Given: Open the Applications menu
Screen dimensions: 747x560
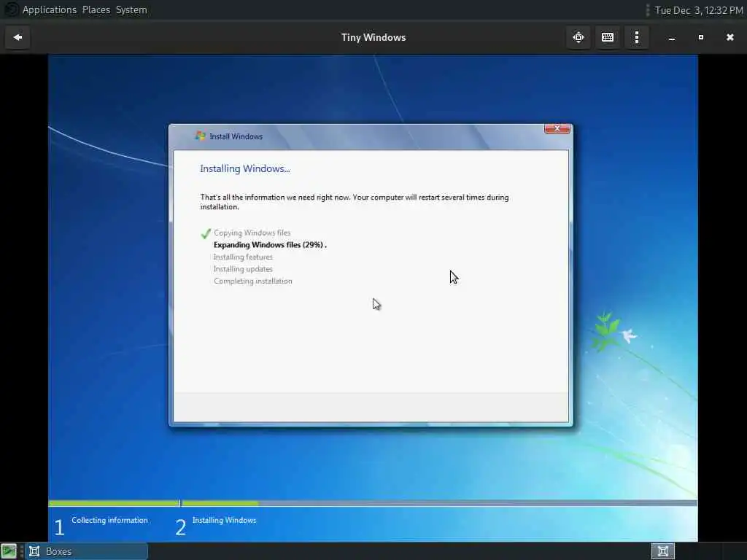Looking at the screenshot, I should 50,9.
